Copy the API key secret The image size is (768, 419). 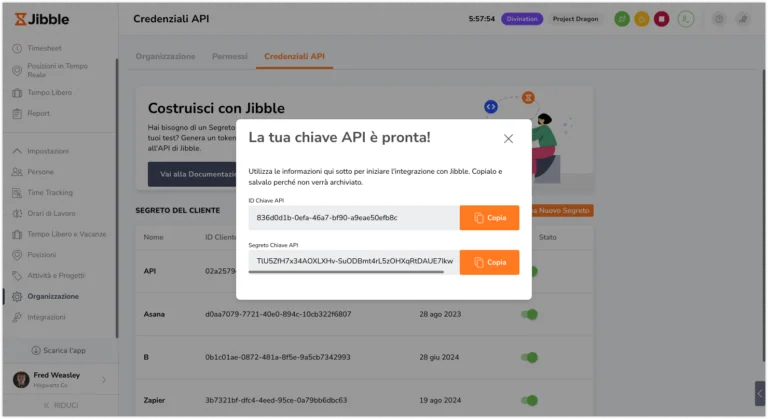(x=489, y=262)
